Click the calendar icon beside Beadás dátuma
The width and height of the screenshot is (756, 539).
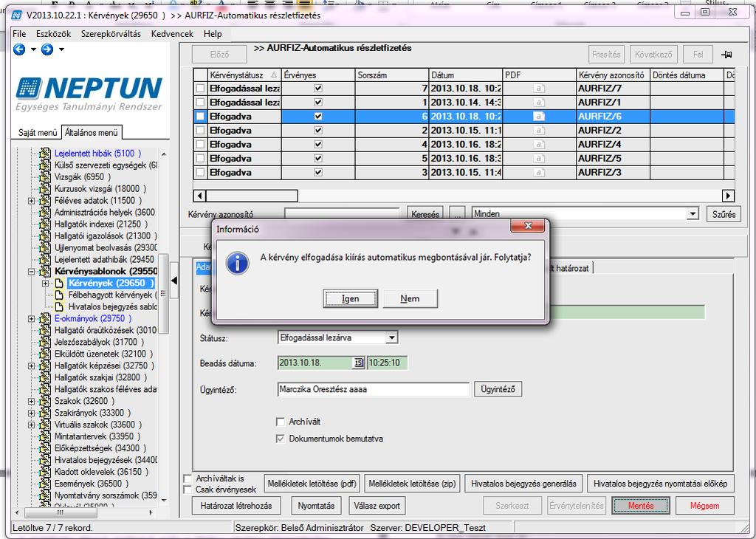[358, 363]
